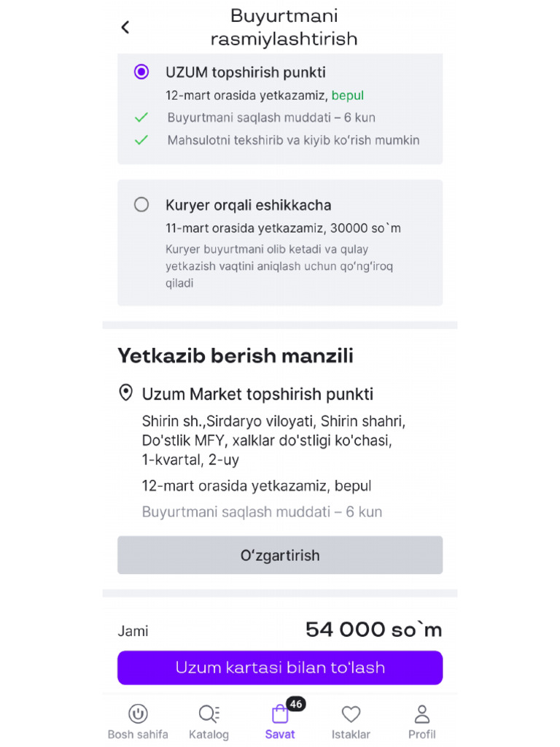Pay with Uzum kartasi bilan to'lash button
Image resolution: width=560 pixels, height=747 pixels.
click(280, 667)
